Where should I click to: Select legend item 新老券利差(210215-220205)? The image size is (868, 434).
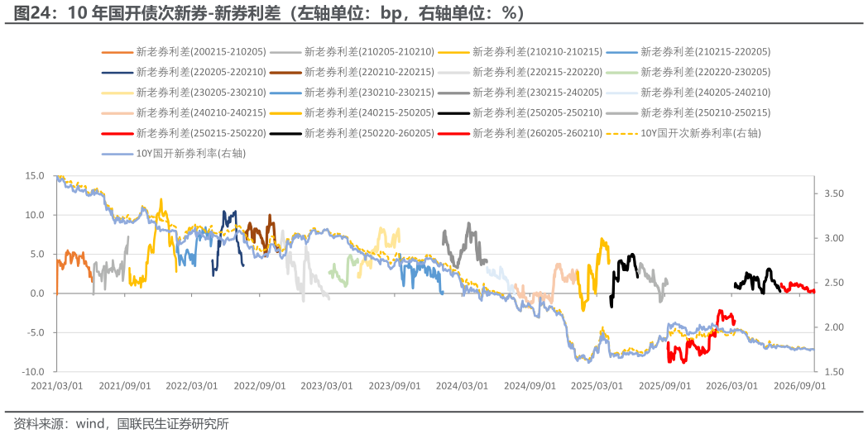(x=688, y=52)
